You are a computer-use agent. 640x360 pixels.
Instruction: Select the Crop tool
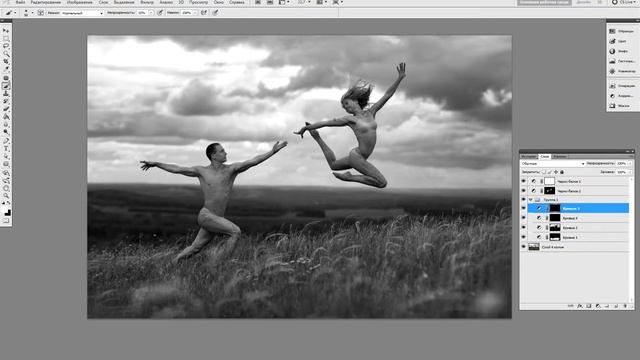6,62
